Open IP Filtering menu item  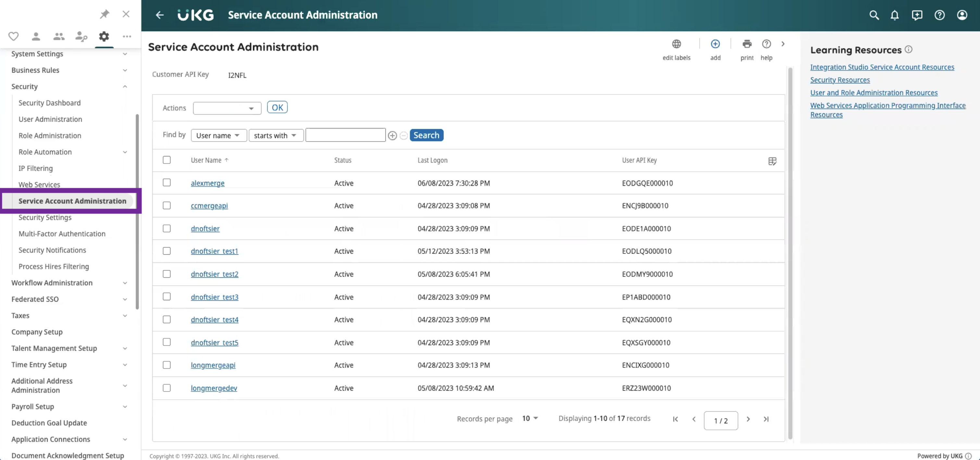[x=36, y=168]
